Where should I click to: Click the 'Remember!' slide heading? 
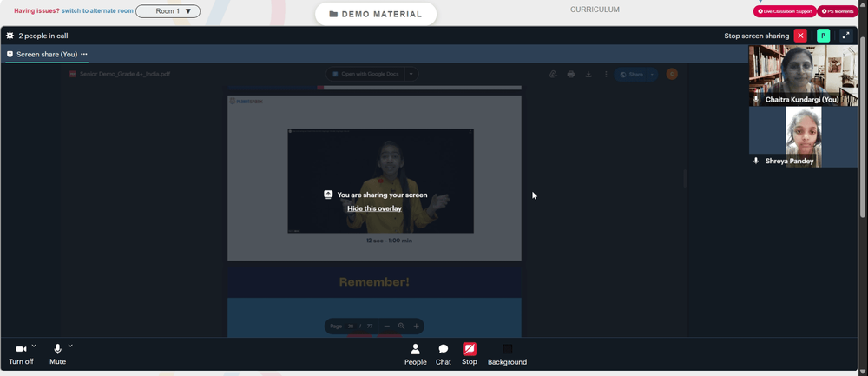coord(374,282)
